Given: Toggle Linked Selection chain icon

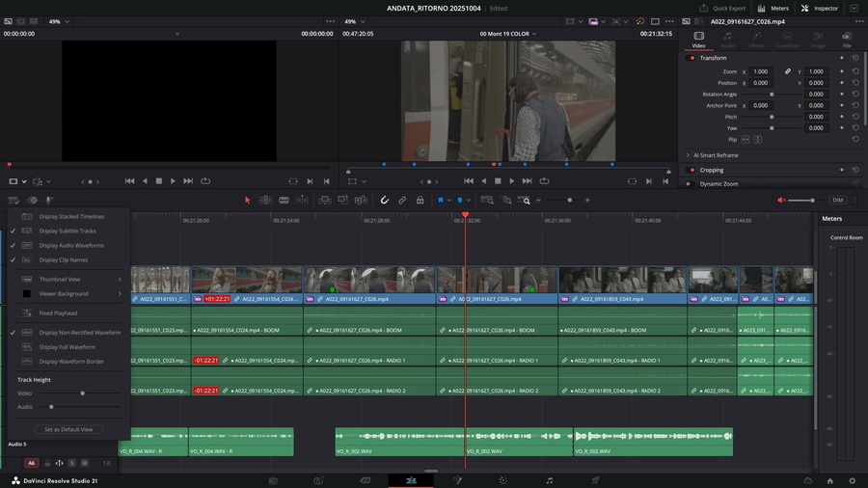Looking at the screenshot, I should point(402,201).
